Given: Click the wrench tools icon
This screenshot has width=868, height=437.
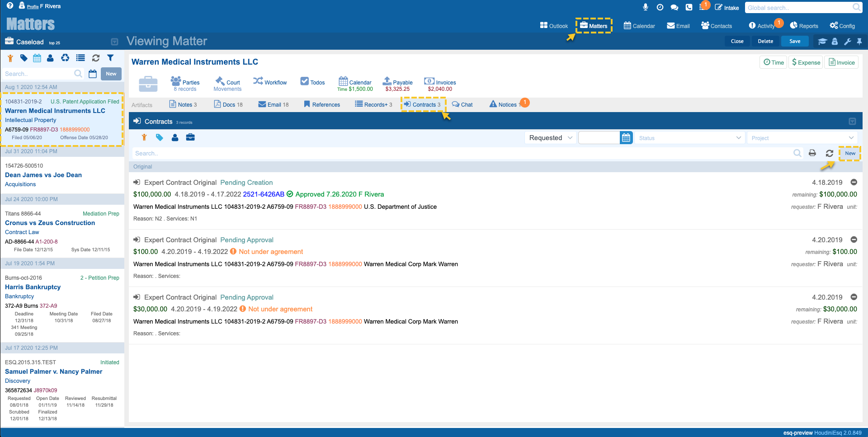Looking at the screenshot, I should pyautogui.click(x=848, y=41).
